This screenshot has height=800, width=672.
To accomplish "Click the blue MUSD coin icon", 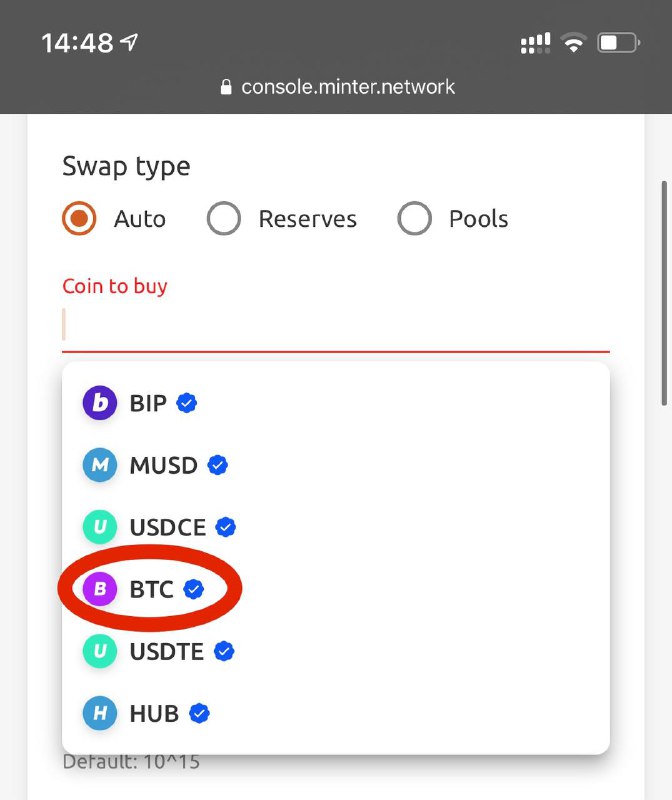I will pyautogui.click(x=100, y=465).
